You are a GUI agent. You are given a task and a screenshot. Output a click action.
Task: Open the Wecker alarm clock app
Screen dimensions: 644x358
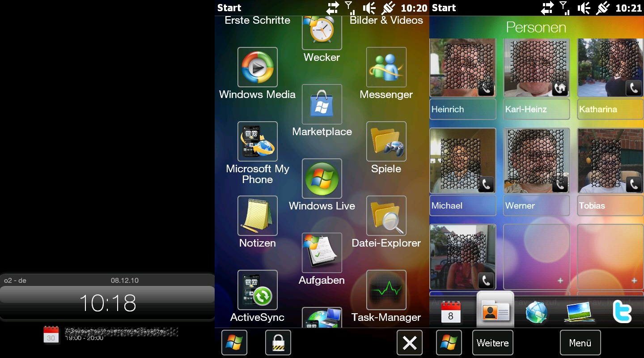pyautogui.click(x=322, y=33)
